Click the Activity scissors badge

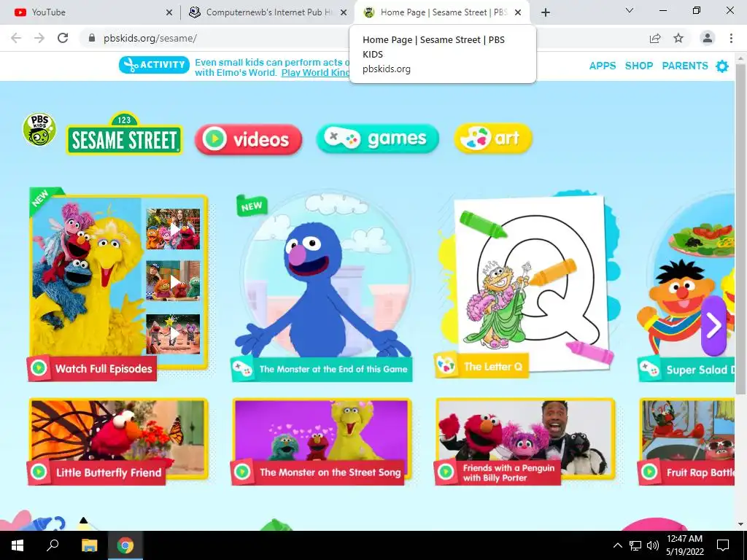click(154, 65)
